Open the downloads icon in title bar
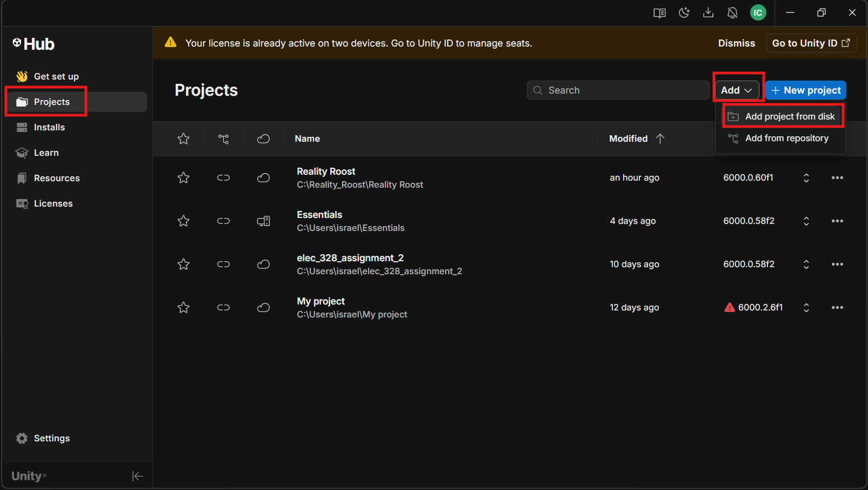This screenshot has height=490, width=868. pos(708,13)
